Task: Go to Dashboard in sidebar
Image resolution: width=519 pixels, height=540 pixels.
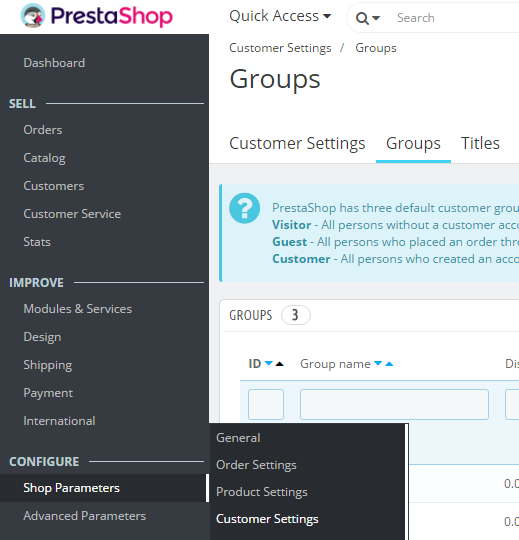Action: (x=54, y=63)
